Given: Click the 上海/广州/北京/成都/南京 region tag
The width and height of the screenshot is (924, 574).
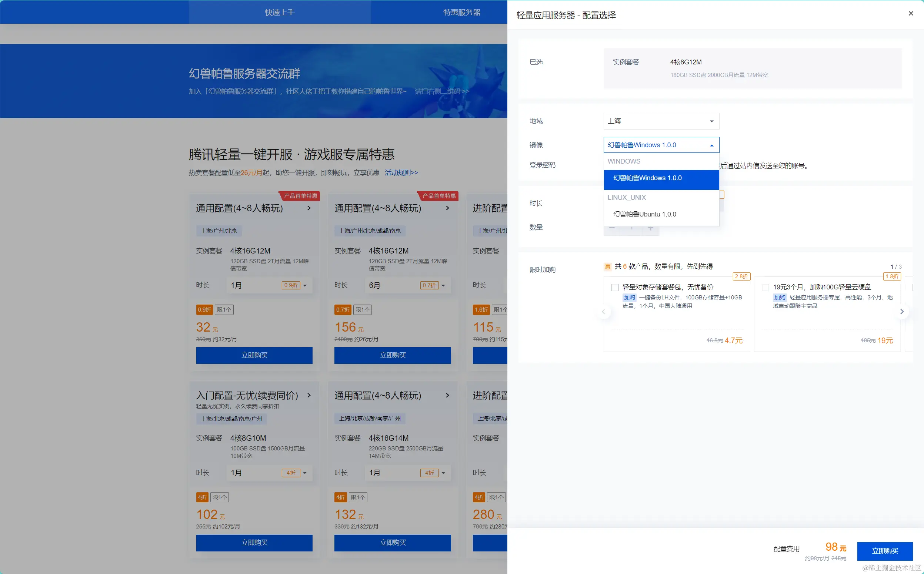Looking at the screenshot, I should click(x=370, y=231).
